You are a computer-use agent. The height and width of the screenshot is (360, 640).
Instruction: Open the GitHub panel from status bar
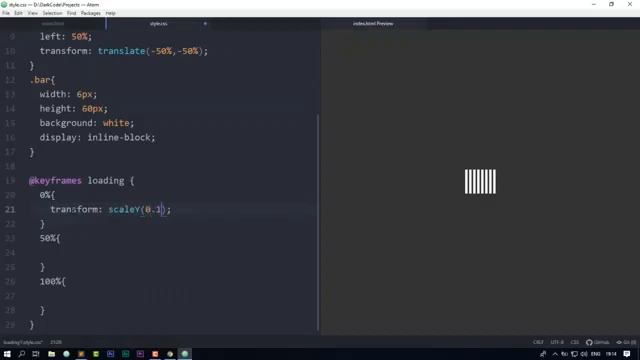click(x=598, y=342)
